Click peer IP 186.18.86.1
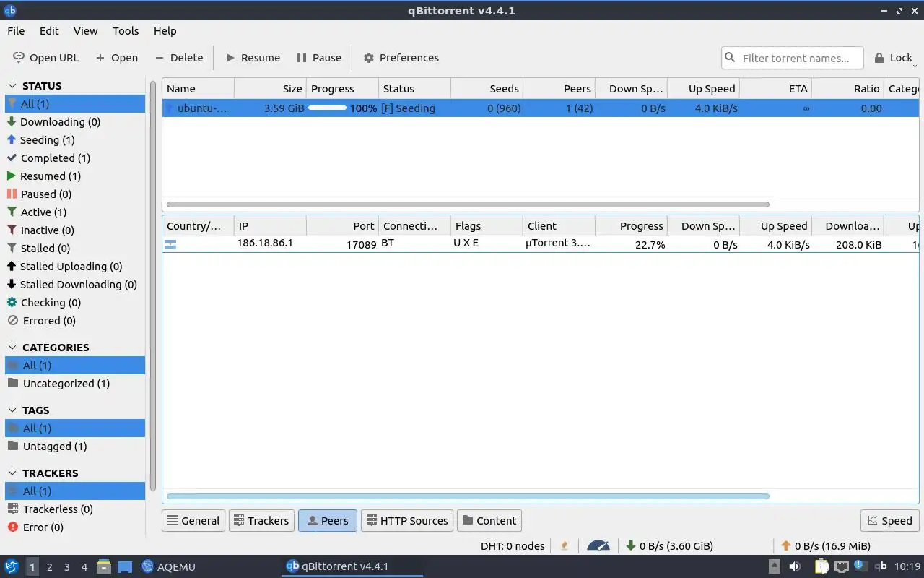The image size is (924, 578). pos(265,243)
